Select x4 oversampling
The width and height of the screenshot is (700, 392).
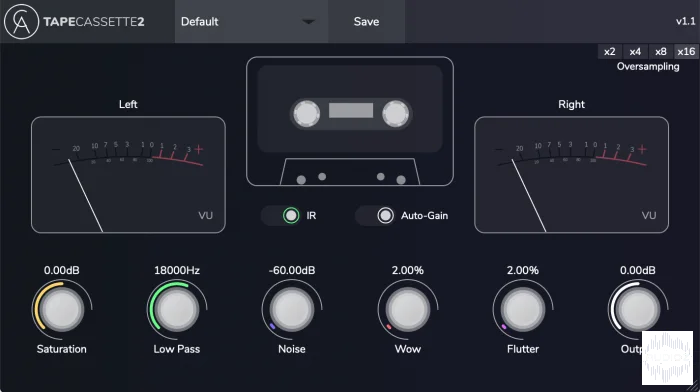tap(635, 51)
